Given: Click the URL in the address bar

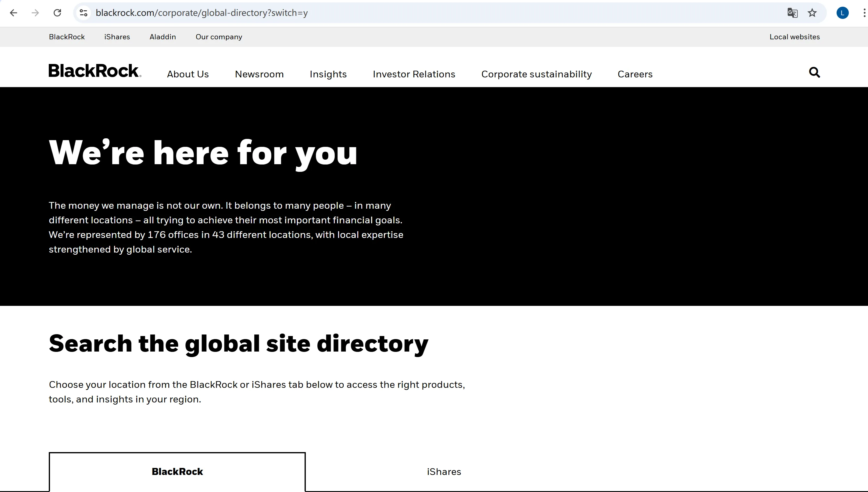Looking at the screenshot, I should click(x=202, y=13).
